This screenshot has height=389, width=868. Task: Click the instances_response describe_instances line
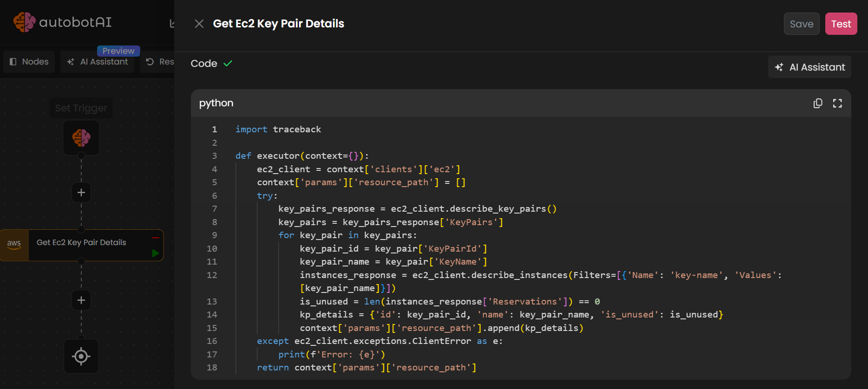541,281
